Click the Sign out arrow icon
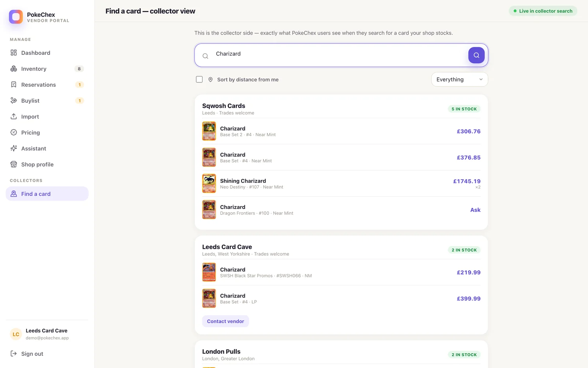This screenshot has height=368, width=588. point(14,354)
